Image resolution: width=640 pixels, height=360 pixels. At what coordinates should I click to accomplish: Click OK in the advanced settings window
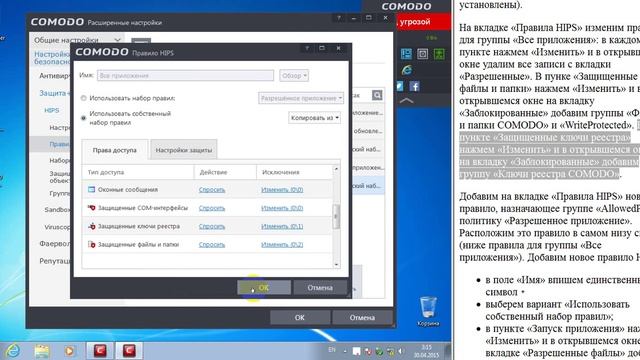point(300,317)
